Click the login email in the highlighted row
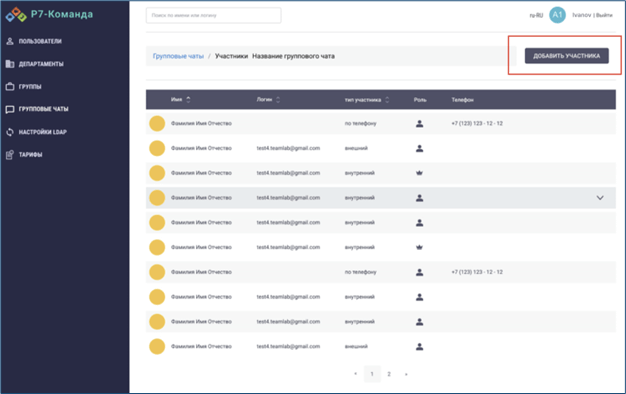The width and height of the screenshot is (626, 394). 288,198
